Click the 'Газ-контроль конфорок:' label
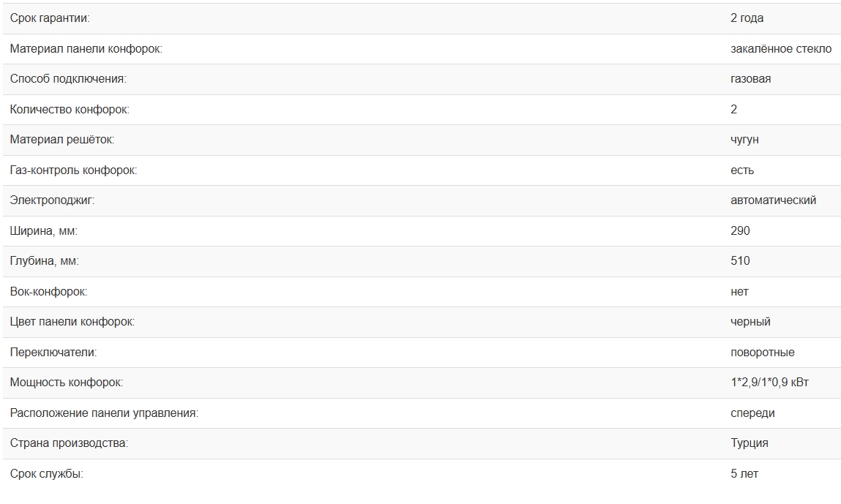This screenshot has width=841, height=504. 74,170
